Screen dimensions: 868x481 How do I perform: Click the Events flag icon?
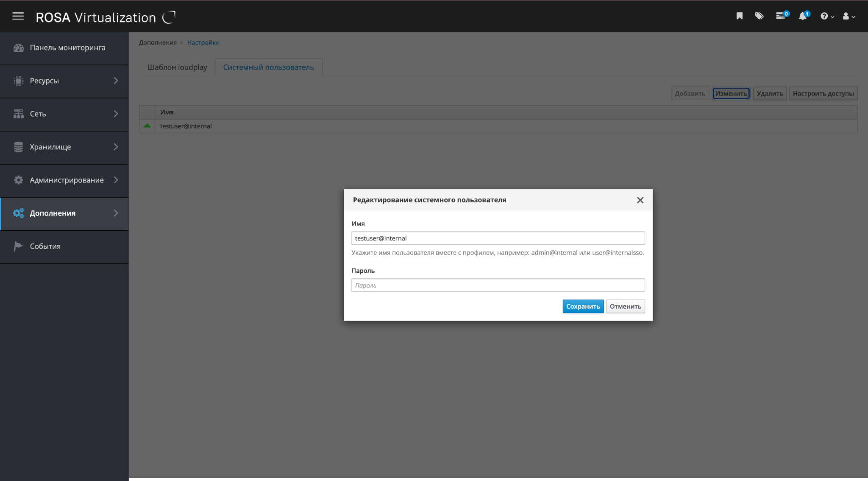(x=18, y=246)
